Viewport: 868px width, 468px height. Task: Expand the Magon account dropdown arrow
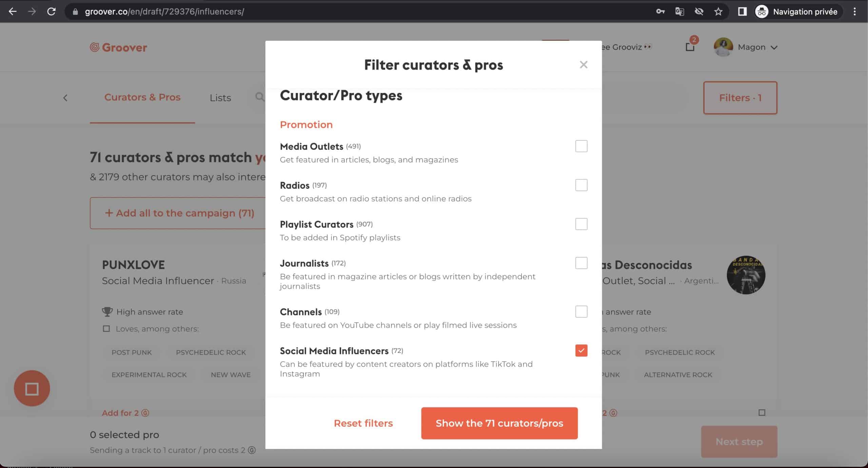pos(774,48)
